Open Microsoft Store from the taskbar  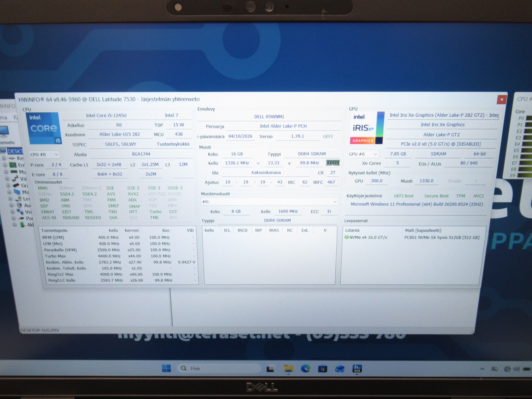click(322, 368)
